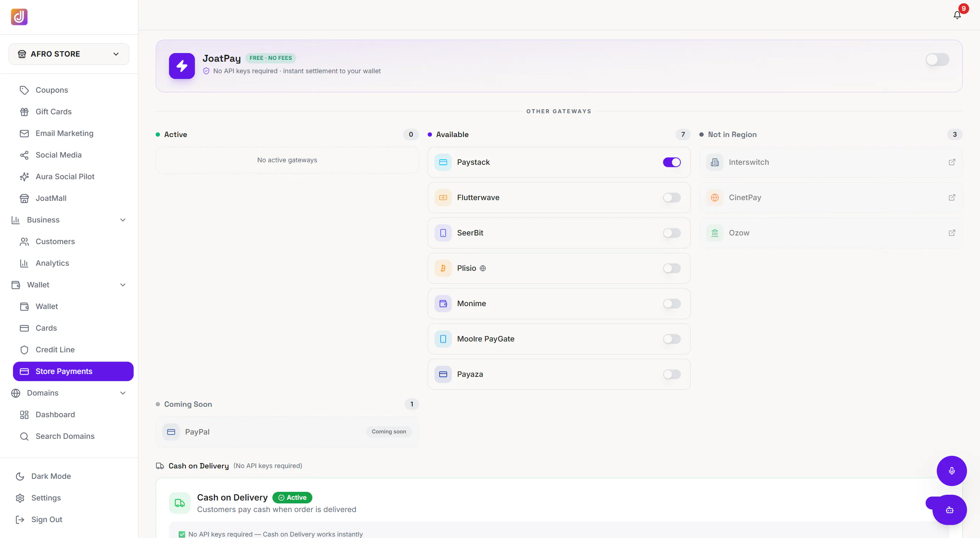Click the Active gateways count 0
This screenshot has width=980, height=538.
click(x=411, y=134)
